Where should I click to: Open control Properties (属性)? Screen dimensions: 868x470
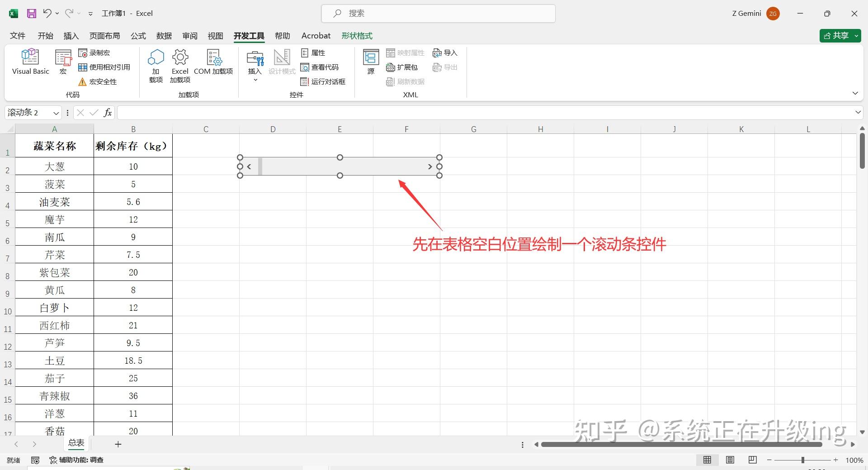pyautogui.click(x=313, y=53)
